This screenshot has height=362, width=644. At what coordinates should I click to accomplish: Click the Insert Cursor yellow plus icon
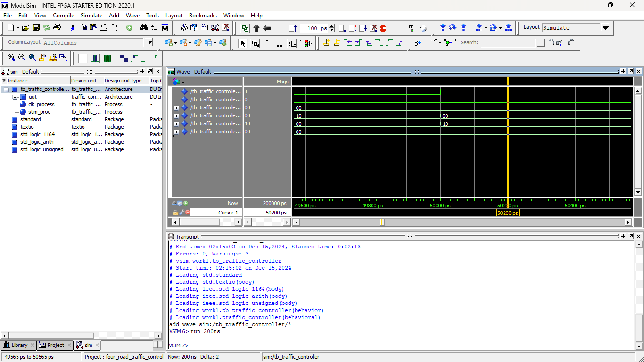pos(327,43)
